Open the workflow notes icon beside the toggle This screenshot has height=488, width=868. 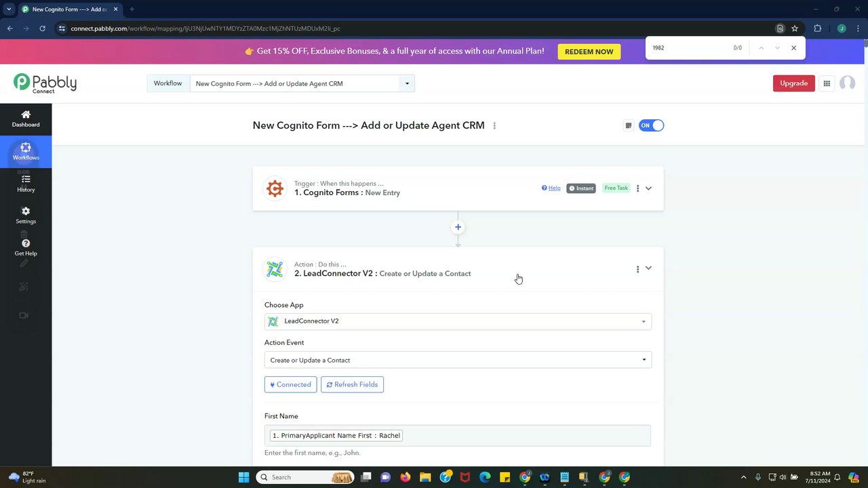pyautogui.click(x=629, y=125)
